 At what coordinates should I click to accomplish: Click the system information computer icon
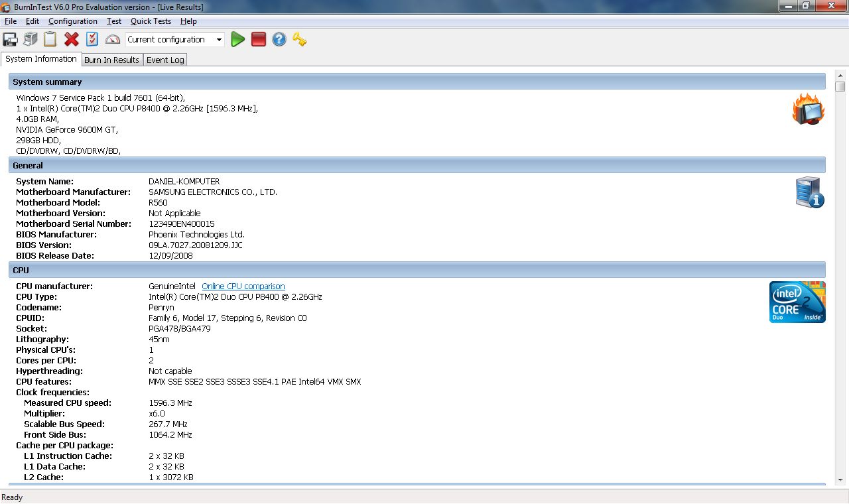[x=809, y=192]
